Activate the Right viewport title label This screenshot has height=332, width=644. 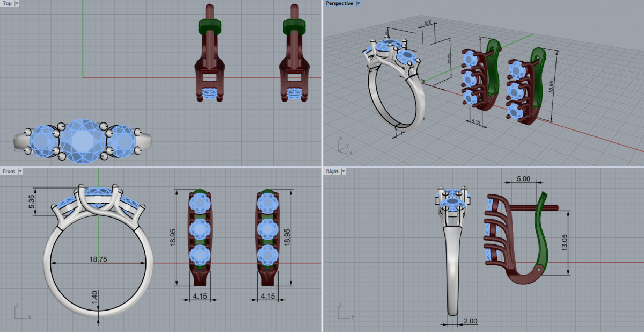pyautogui.click(x=332, y=171)
